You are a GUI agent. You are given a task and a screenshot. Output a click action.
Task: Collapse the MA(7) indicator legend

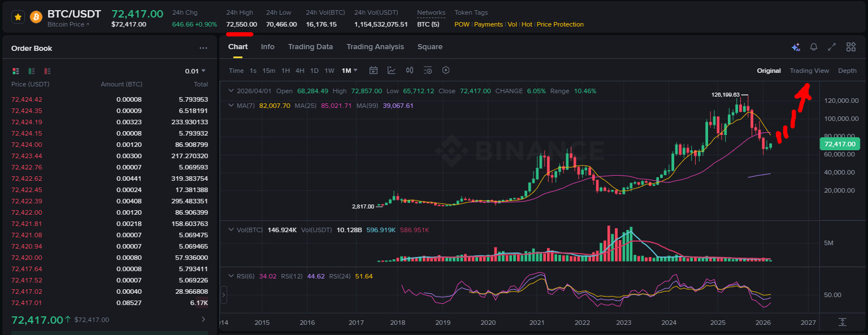tap(231, 106)
